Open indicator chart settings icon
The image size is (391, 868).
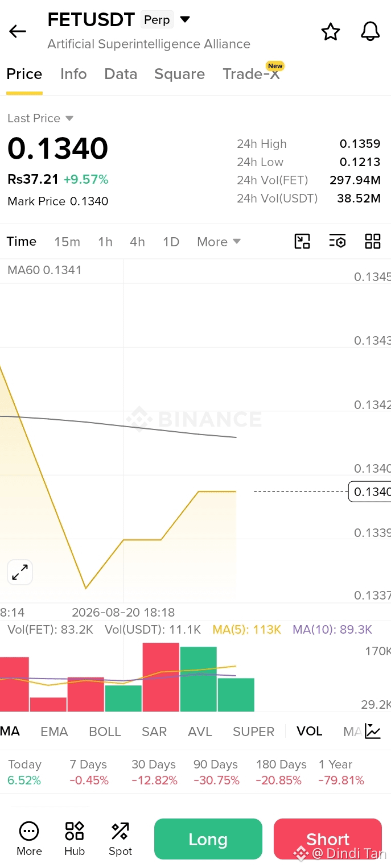(373, 731)
